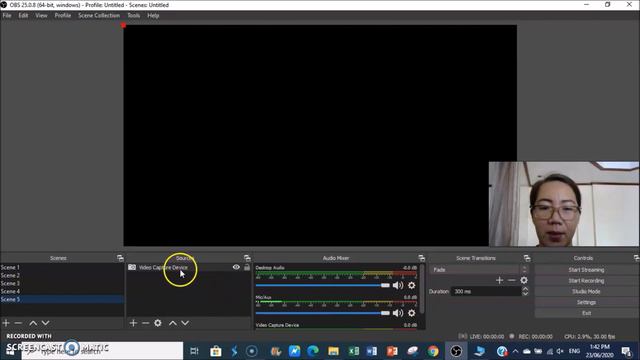The image size is (640, 360).
Task: Undock the Scene Transitions panel
Action: [527, 258]
